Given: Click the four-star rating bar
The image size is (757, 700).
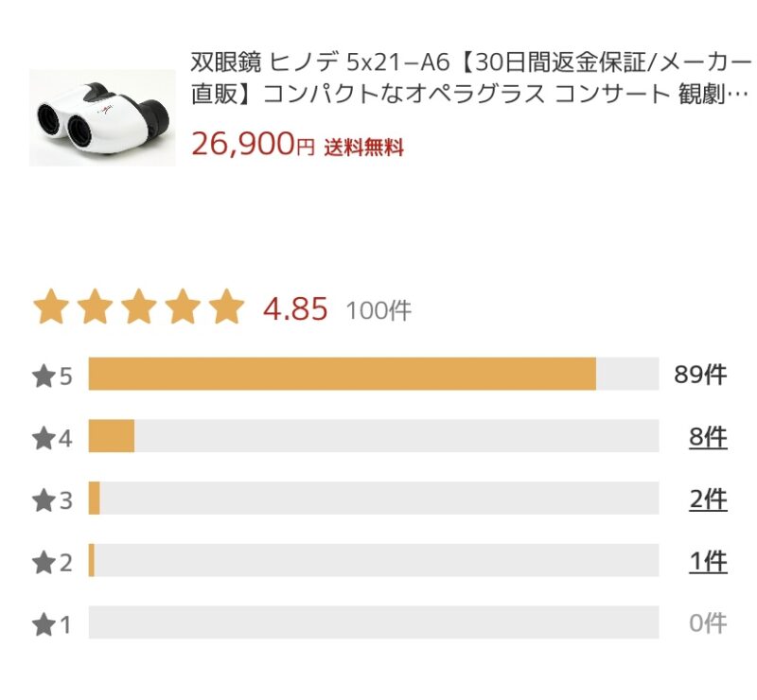Looking at the screenshot, I should pos(374,436).
